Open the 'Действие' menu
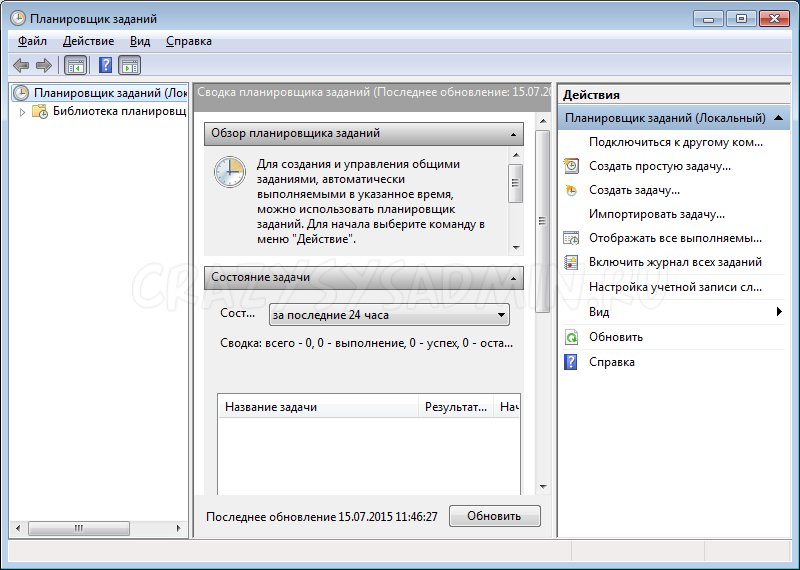The height and width of the screenshot is (570, 800). (88, 41)
